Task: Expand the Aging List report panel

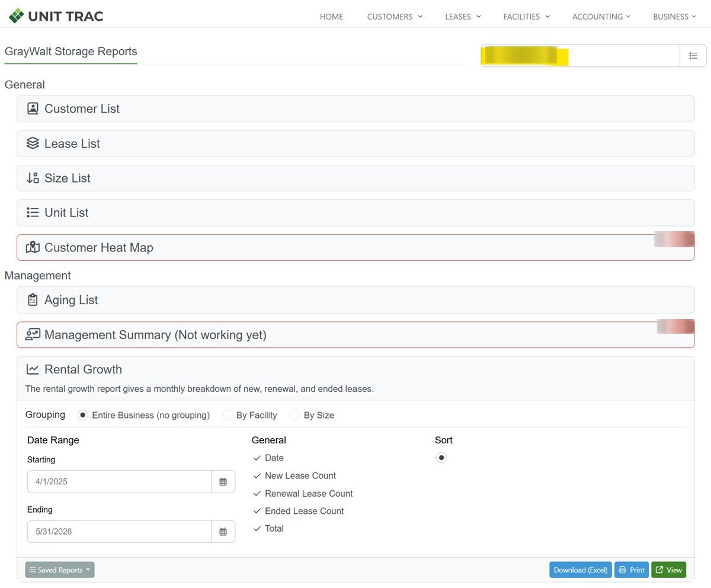Action: click(x=355, y=300)
